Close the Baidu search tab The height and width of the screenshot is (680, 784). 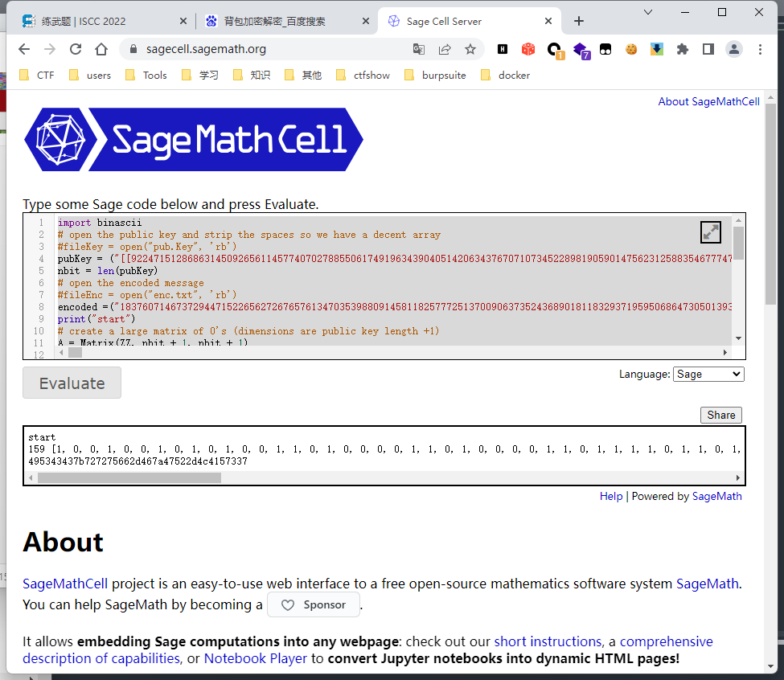(366, 21)
